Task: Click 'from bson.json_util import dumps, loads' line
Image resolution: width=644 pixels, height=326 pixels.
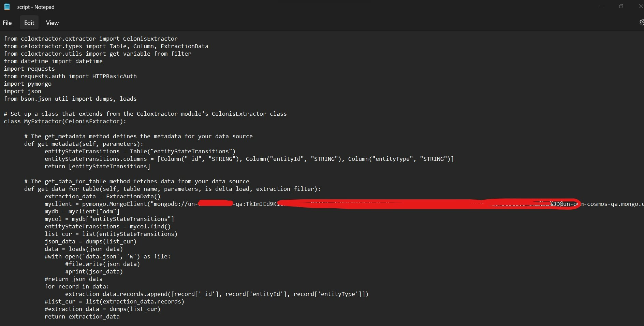Action: point(70,99)
